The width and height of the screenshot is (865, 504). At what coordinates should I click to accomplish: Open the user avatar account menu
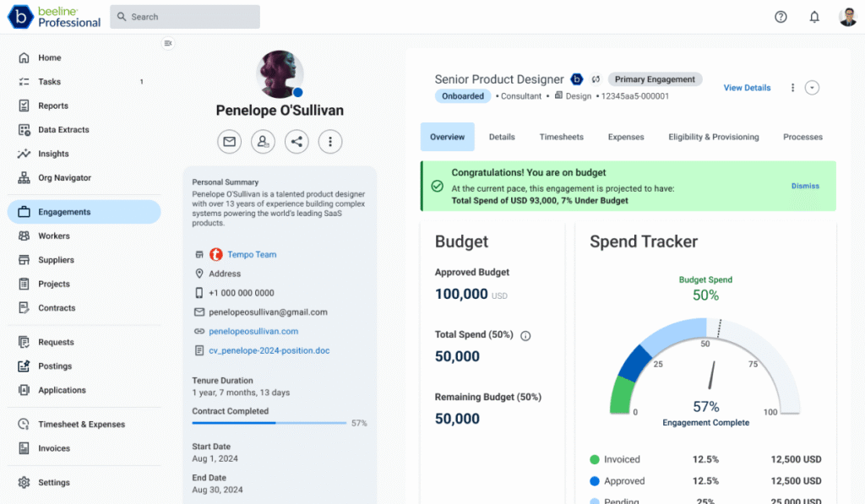(847, 17)
